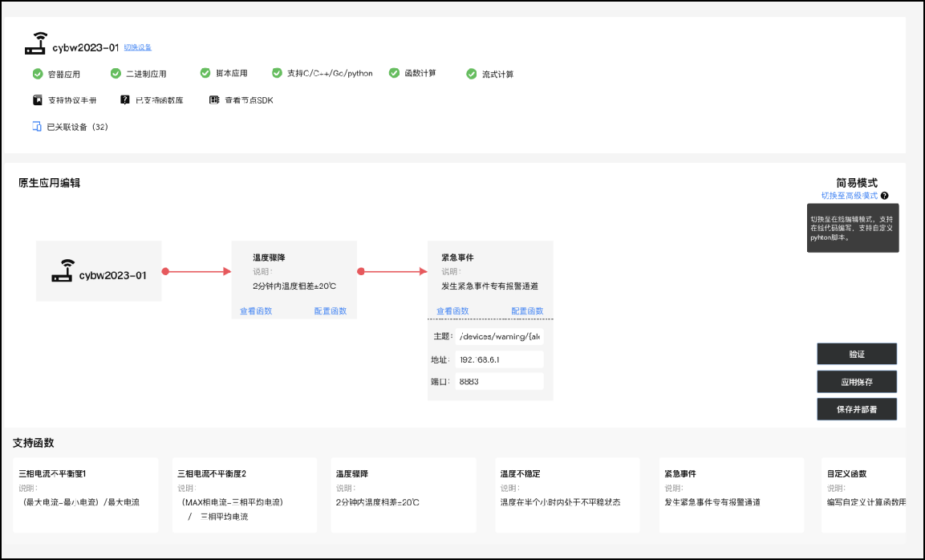The image size is (925, 560).
Task: Click green check icon for 脚本应用
Action: coord(205,72)
